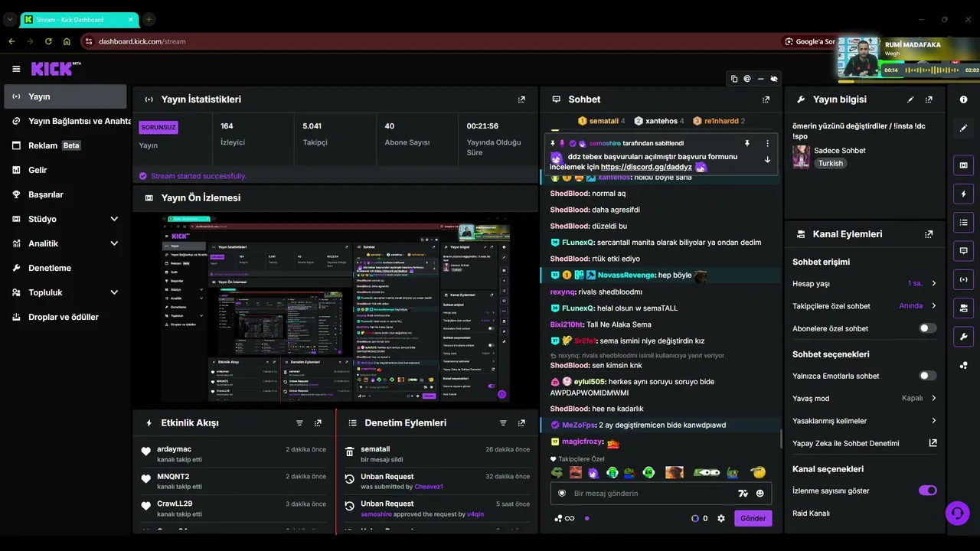Toggle the lightning activity feed widget in right rail
The width and height of the screenshot is (980, 551).
963,194
